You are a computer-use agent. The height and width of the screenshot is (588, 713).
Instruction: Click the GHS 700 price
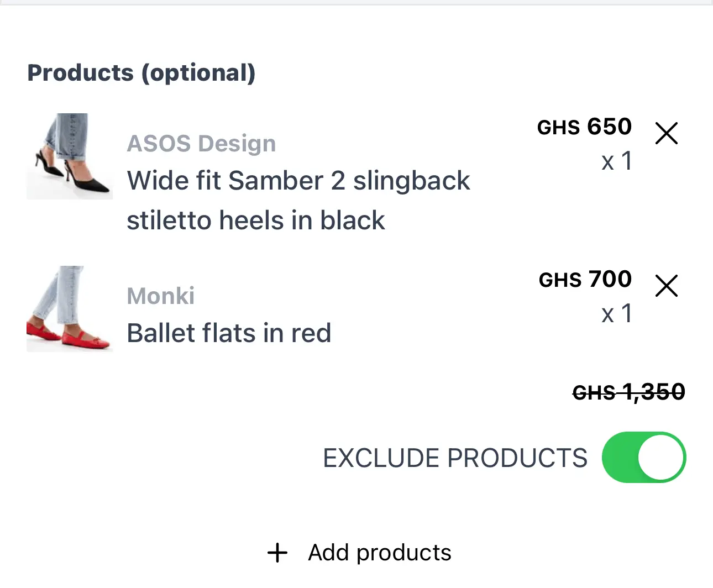tap(585, 279)
